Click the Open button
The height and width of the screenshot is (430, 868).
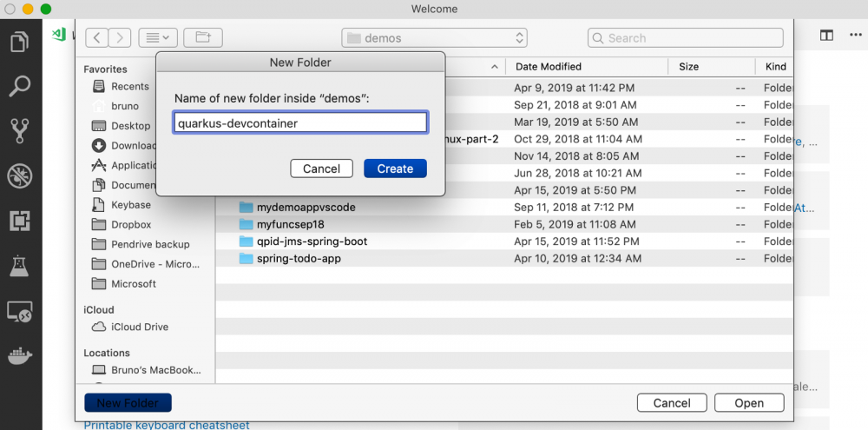pyautogui.click(x=749, y=403)
